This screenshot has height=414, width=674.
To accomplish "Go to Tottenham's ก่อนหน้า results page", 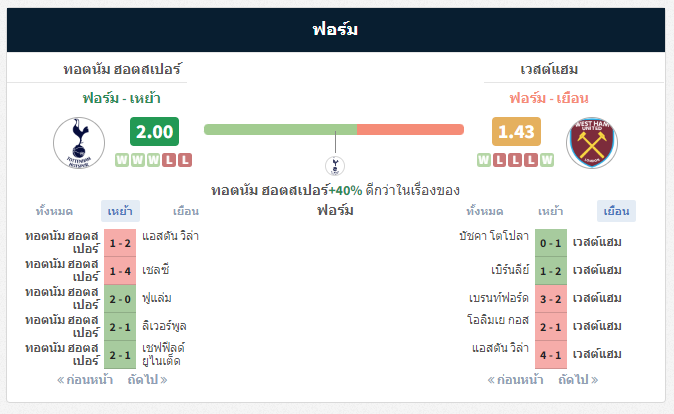I will (x=85, y=380).
